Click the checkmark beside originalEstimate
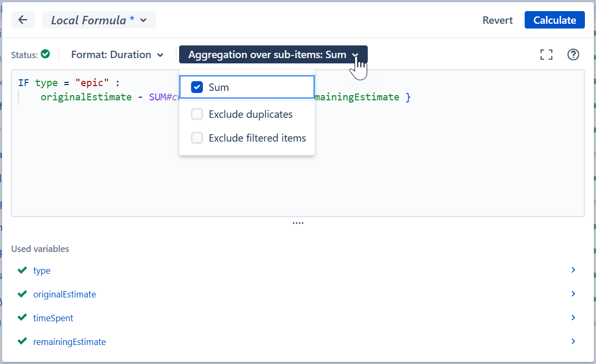The width and height of the screenshot is (596, 364). tap(22, 294)
